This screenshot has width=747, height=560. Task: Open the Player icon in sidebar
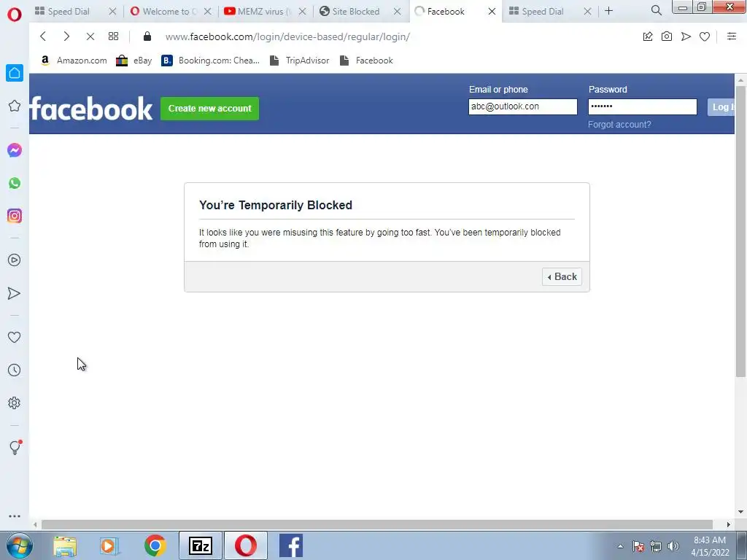pos(15,260)
